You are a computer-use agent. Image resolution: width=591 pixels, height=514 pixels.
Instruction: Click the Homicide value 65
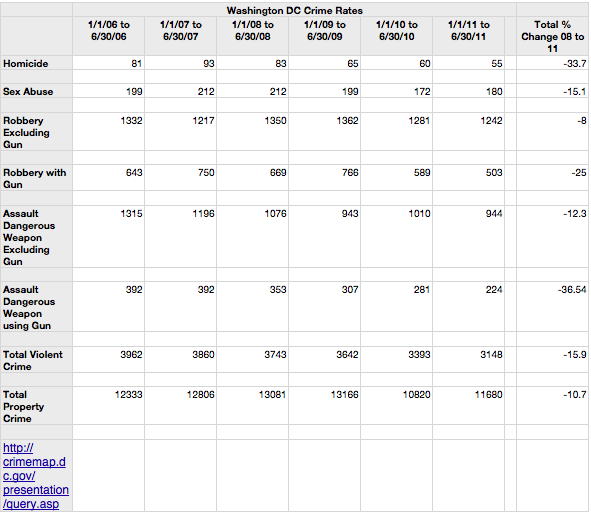pos(352,64)
